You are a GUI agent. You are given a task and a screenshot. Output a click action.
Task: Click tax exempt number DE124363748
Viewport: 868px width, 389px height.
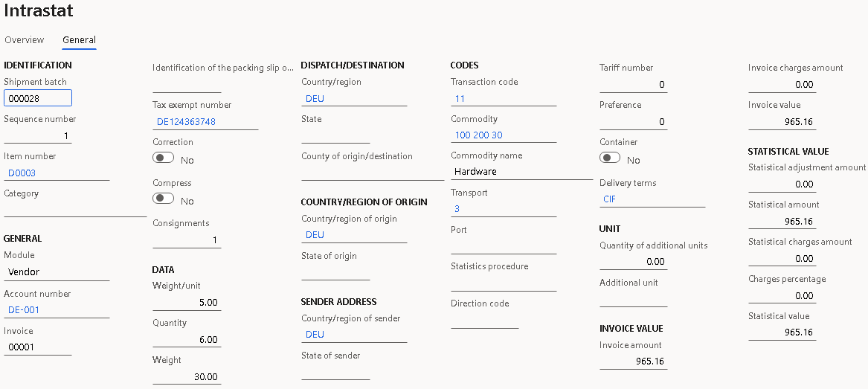click(186, 122)
